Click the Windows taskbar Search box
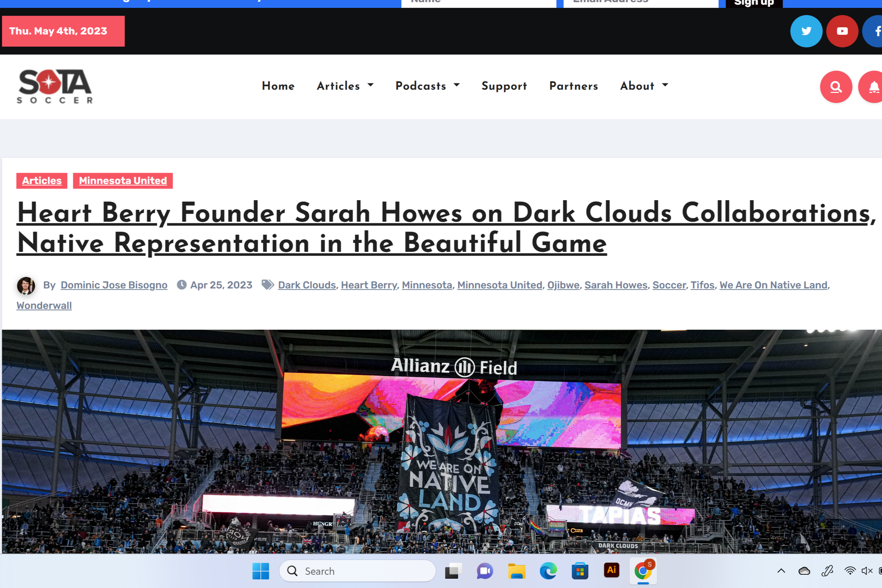882x588 pixels. [x=357, y=571]
